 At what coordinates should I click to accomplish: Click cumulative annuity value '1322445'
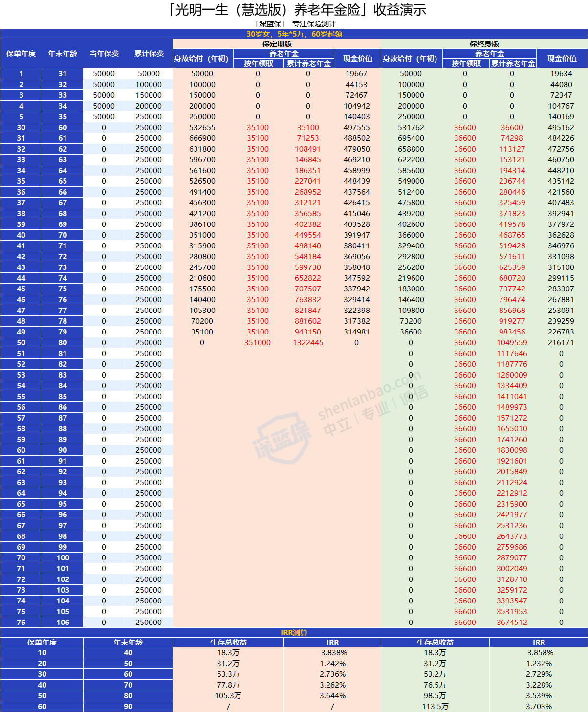coord(308,343)
